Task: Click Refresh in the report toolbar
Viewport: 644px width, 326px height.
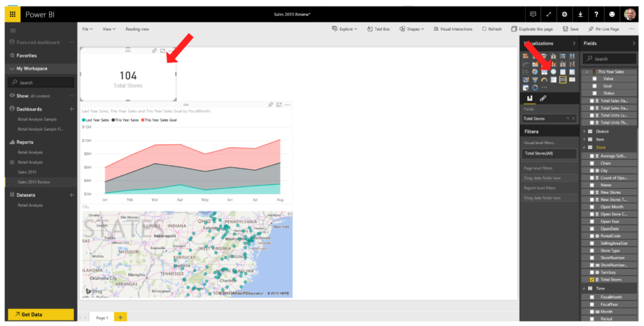Action: point(492,29)
